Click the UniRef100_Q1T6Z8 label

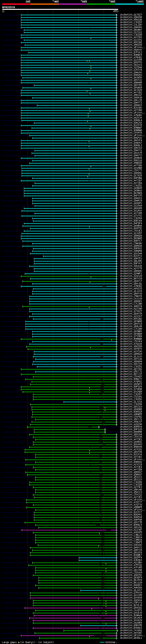[x=131, y=90]
